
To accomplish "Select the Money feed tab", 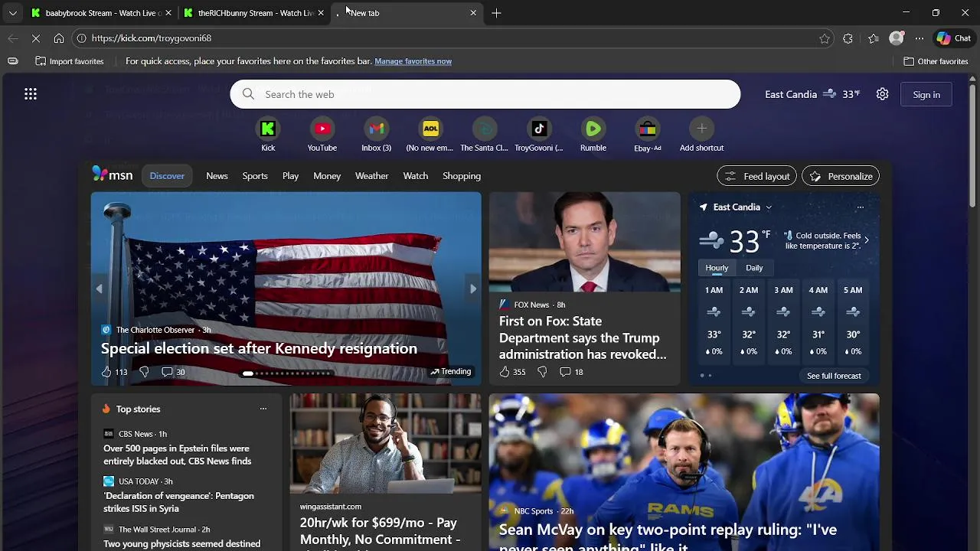I will [327, 176].
